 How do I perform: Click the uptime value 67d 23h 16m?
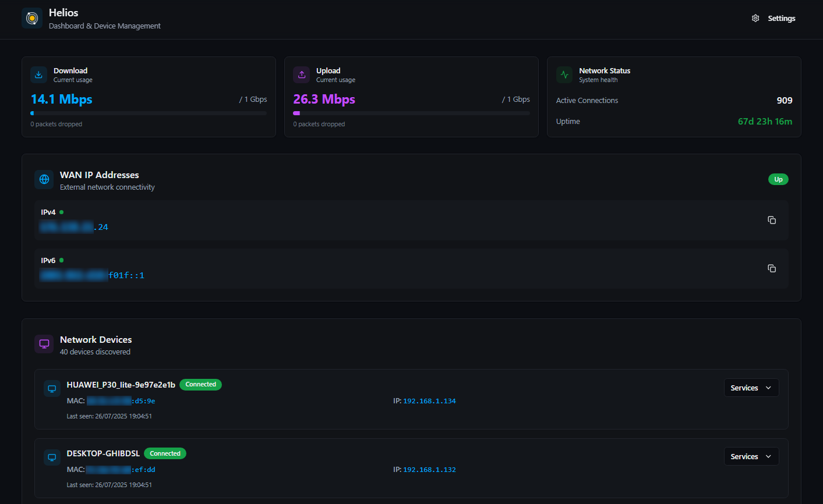tap(765, 122)
